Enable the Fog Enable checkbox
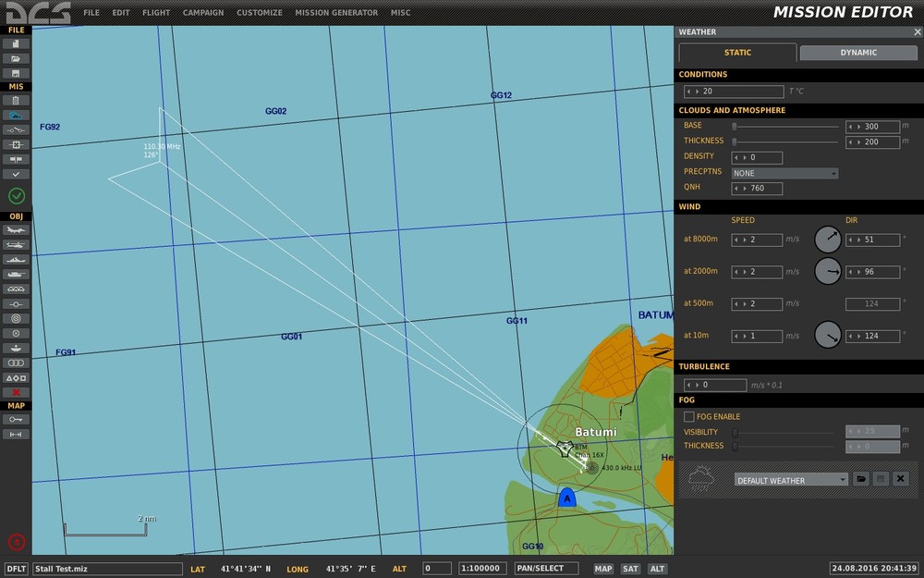 click(x=689, y=417)
